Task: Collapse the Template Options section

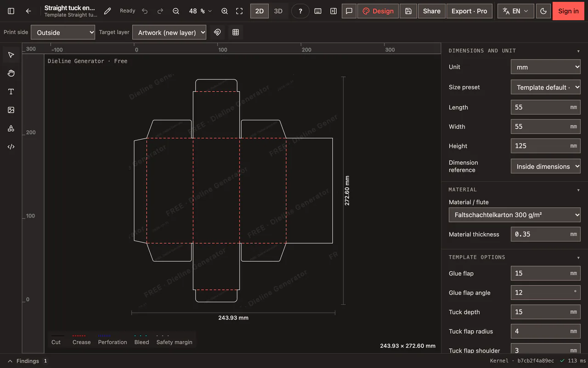Action: [x=514, y=257]
